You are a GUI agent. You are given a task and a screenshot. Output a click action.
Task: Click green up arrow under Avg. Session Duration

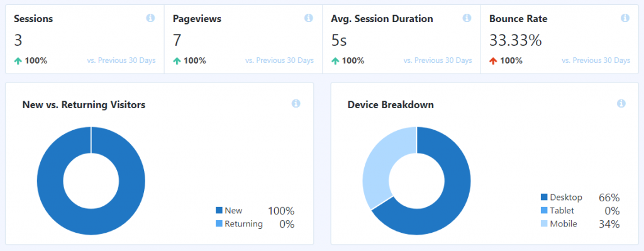(x=335, y=61)
